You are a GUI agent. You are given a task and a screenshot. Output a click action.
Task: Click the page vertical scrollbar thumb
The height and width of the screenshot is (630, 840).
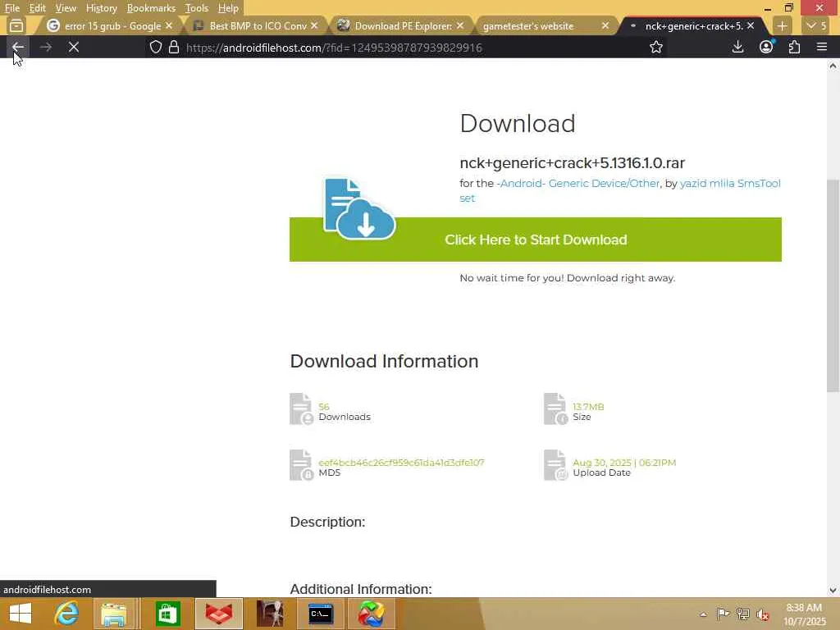pyautogui.click(x=833, y=286)
